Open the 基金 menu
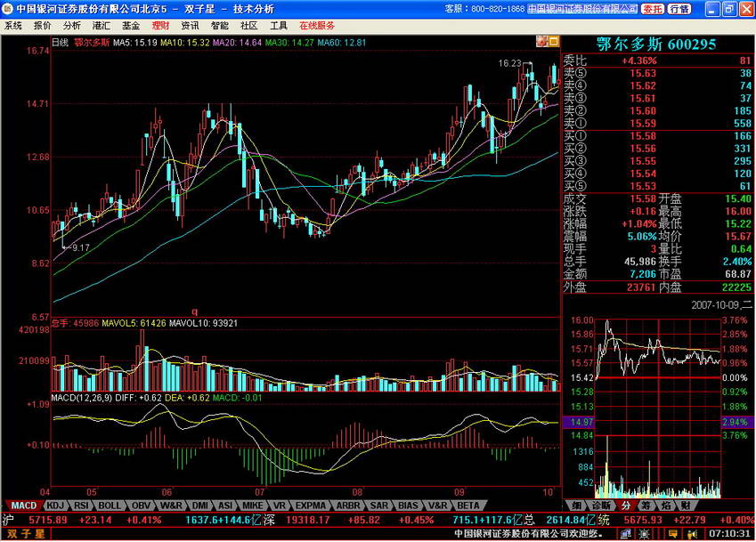 [x=131, y=26]
